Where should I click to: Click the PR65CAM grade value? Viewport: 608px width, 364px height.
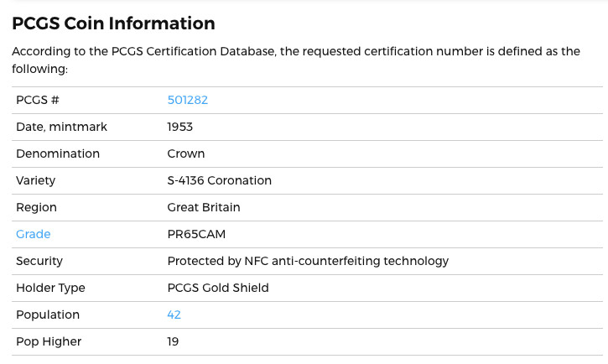point(196,234)
